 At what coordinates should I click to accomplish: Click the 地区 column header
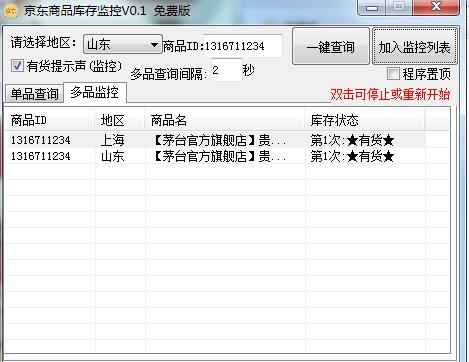click(120, 120)
